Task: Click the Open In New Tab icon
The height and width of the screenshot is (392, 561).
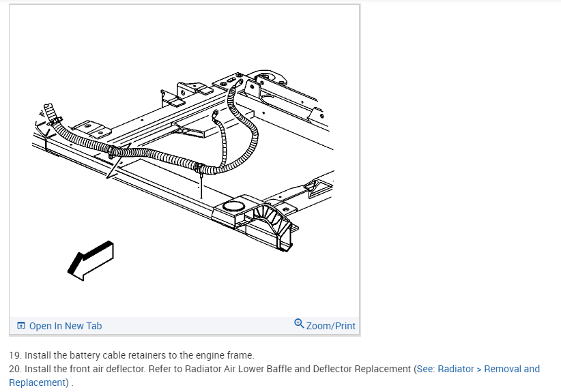Action: (21, 326)
